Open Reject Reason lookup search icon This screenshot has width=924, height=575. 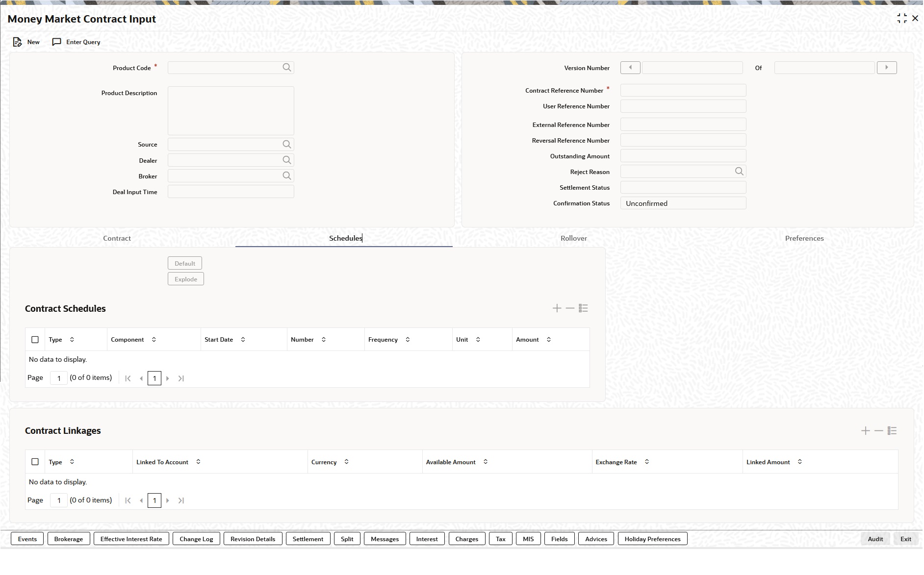pos(739,172)
